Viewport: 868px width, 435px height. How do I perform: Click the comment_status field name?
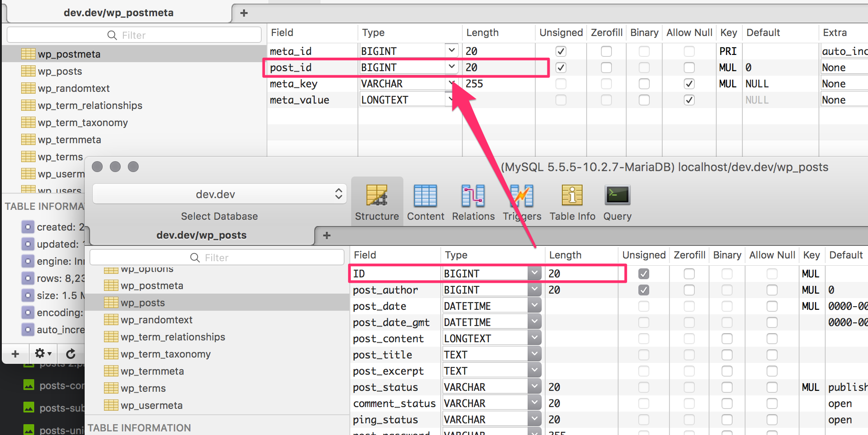point(394,403)
